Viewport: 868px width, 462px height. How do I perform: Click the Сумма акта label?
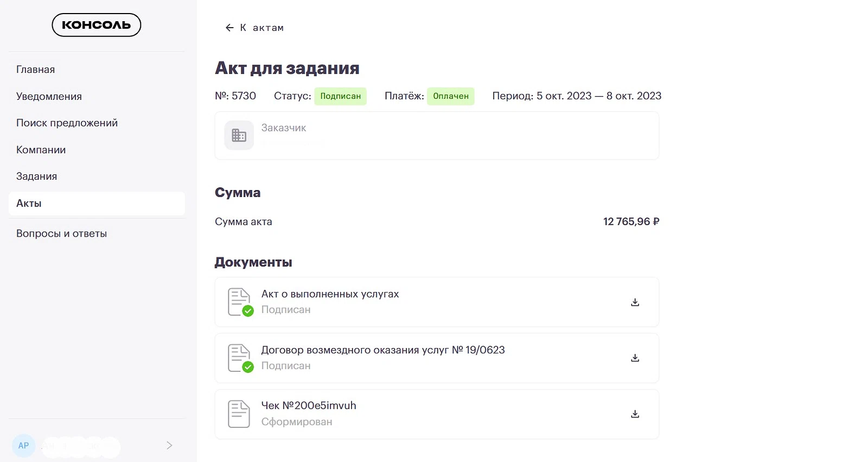[x=244, y=221]
